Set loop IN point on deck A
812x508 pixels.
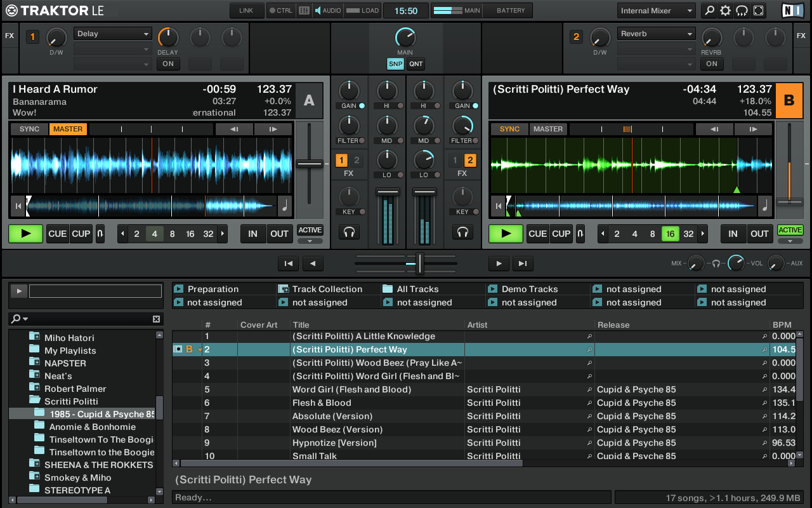coord(253,234)
